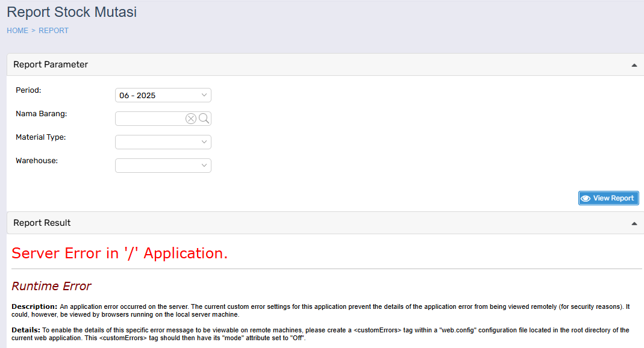This screenshot has width=644, height=348.
Task: Collapse the Report Parameter panel arrow
Action: [634, 65]
